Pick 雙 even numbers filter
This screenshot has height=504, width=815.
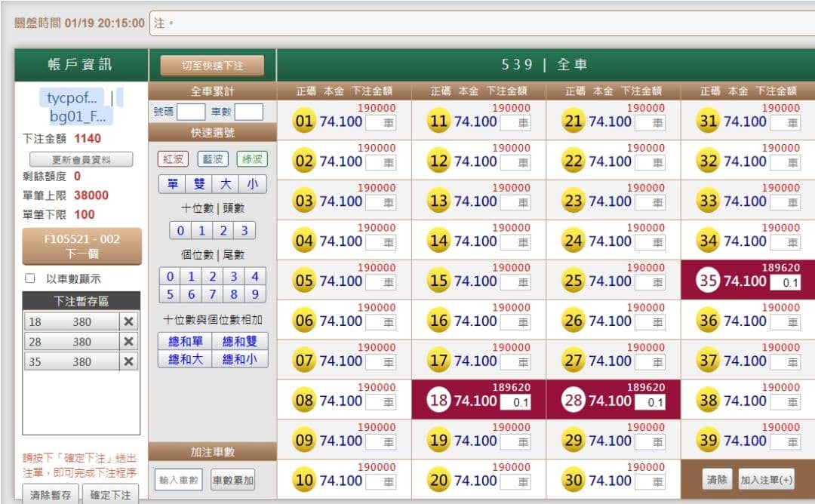click(x=199, y=184)
